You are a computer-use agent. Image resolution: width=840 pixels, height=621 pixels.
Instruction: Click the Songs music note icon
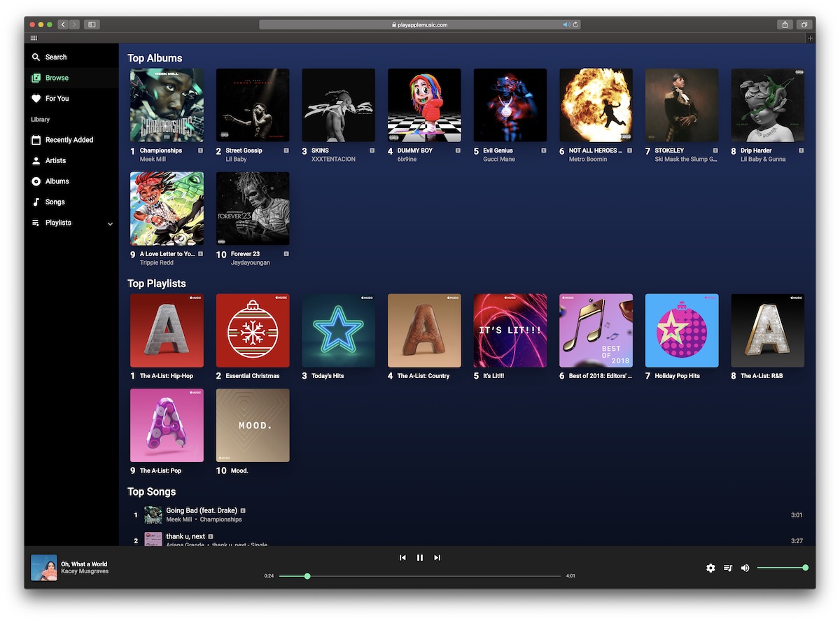(36, 202)
